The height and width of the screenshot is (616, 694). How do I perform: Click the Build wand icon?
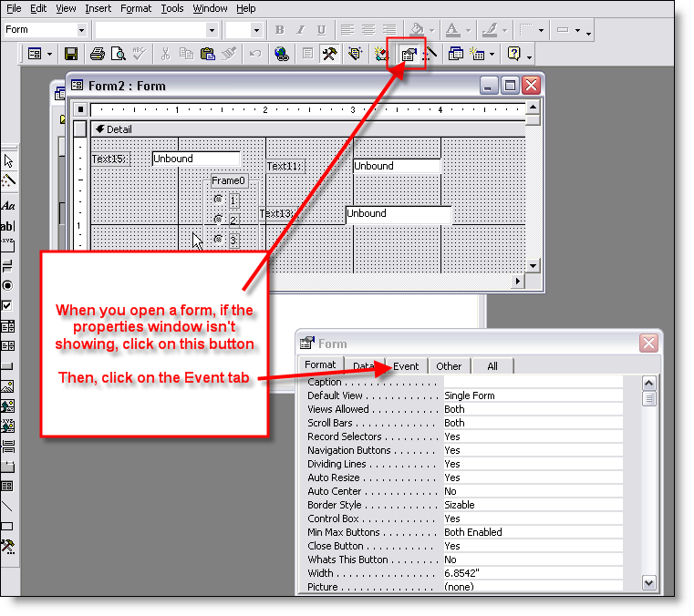[x=430, y=54]
